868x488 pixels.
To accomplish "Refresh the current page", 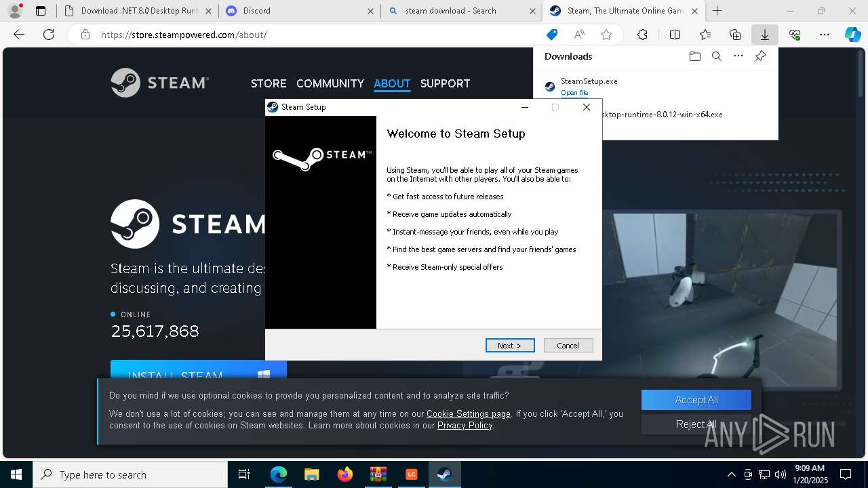I will click(x=49, y=35).
